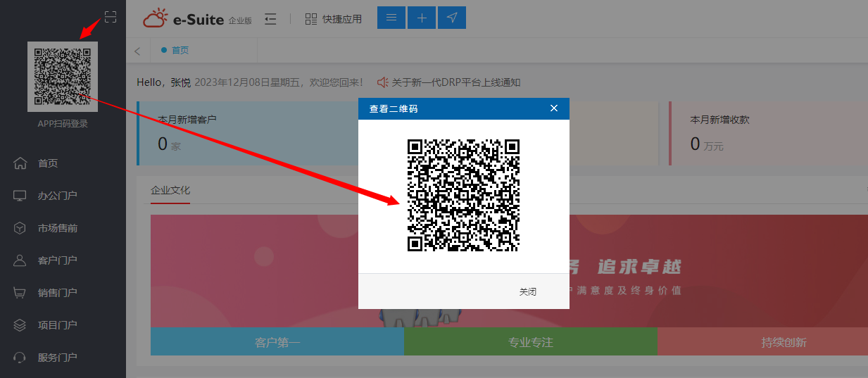Click the blue paper plane navigation button

452,18
